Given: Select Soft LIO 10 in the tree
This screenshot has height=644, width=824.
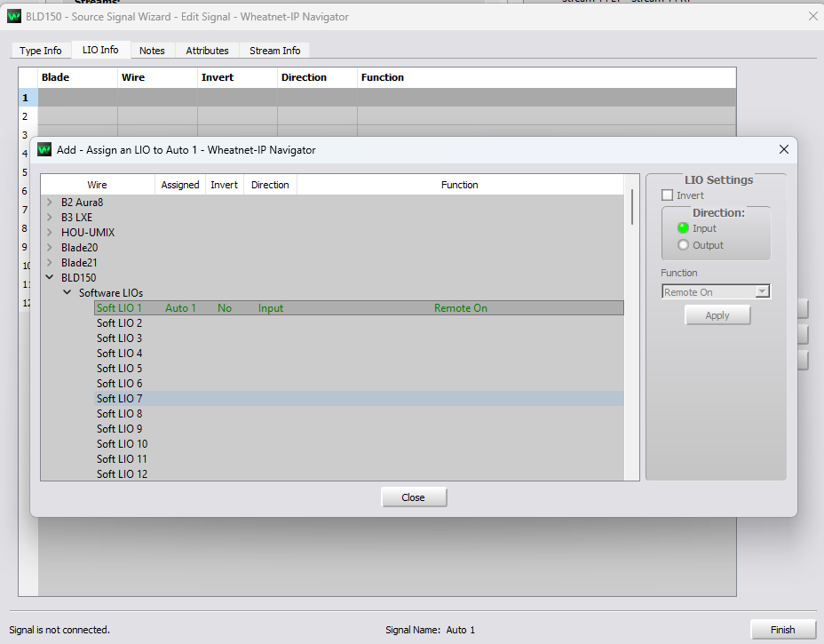Looking at the screenshot, I should click(x=122, y=444).
